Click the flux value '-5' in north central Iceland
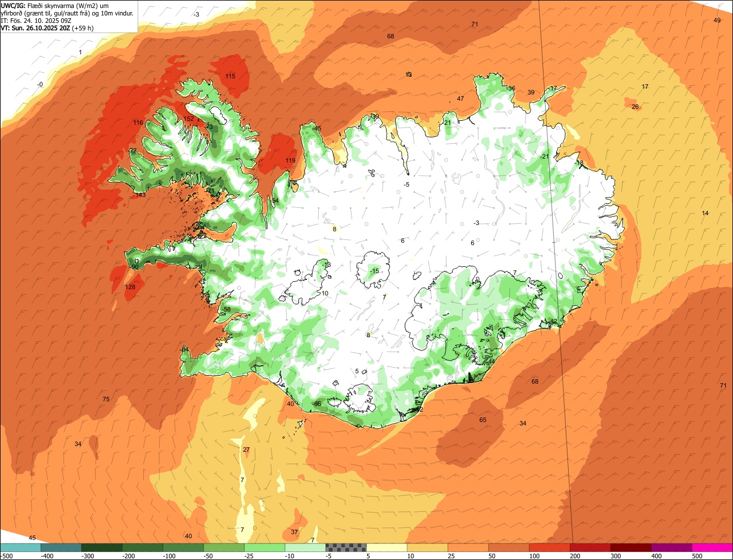 point(406,184)
